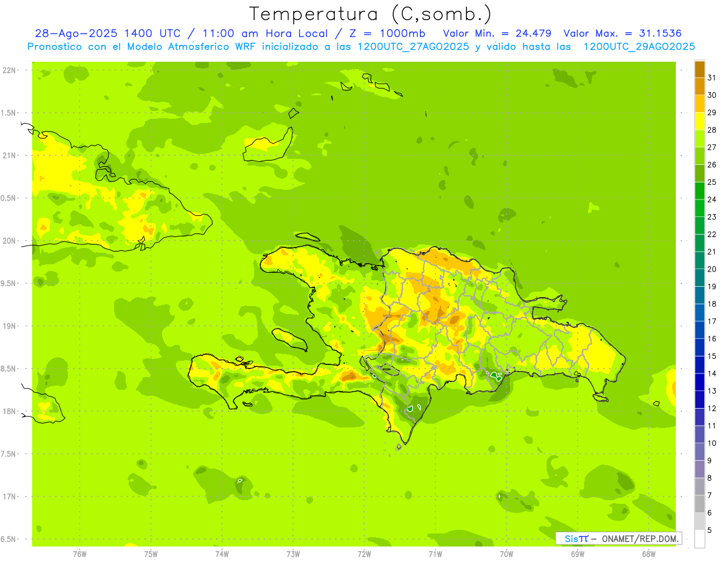Click the blue legend band between 14 and 15
This screenshot has width=728, height=562.
click(x=699, y=365)
